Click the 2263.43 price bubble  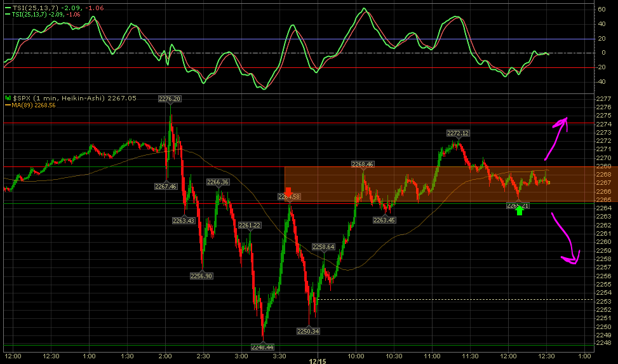click(184, 221)
